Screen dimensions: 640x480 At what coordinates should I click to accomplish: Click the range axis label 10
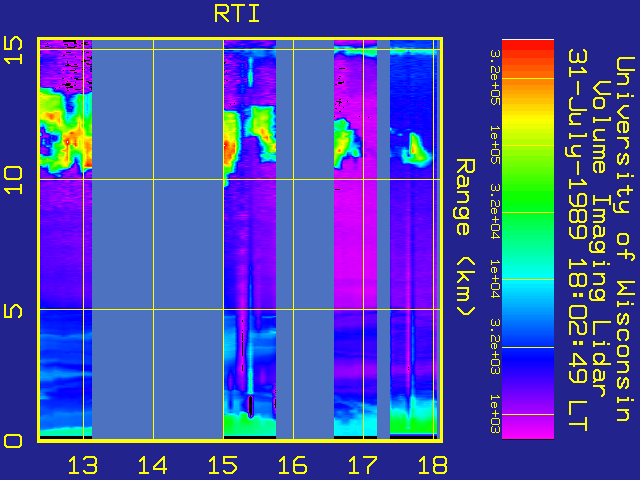(13, 180)
